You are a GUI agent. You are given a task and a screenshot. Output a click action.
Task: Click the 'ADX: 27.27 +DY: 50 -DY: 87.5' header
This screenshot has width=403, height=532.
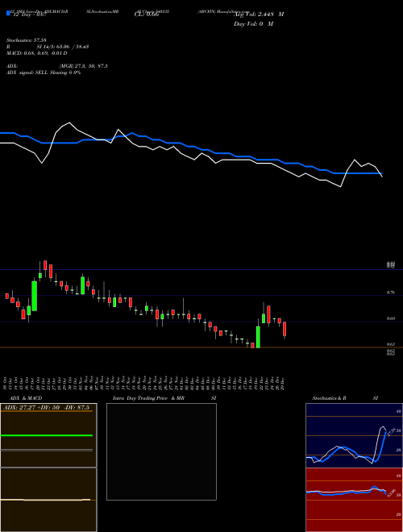pyautogui.click(x=45, y=408)
